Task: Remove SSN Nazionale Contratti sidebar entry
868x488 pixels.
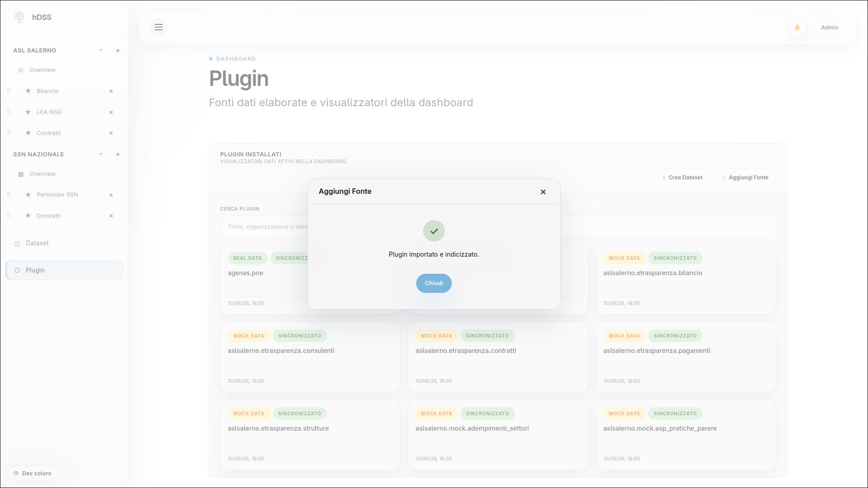Action: pos(111,216)
